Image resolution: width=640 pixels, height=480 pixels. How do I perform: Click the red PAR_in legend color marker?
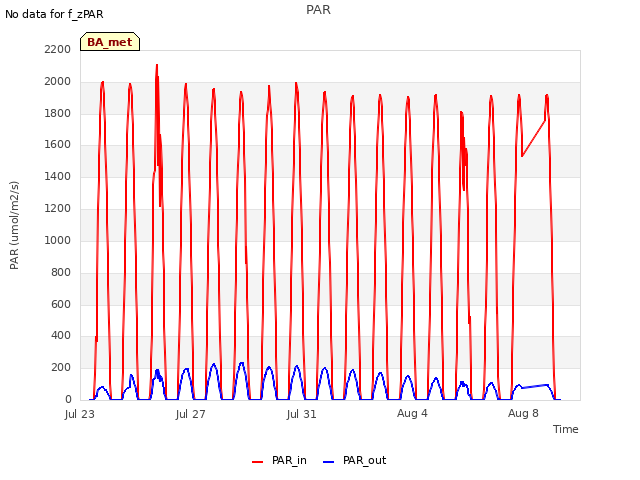[258, 462]
